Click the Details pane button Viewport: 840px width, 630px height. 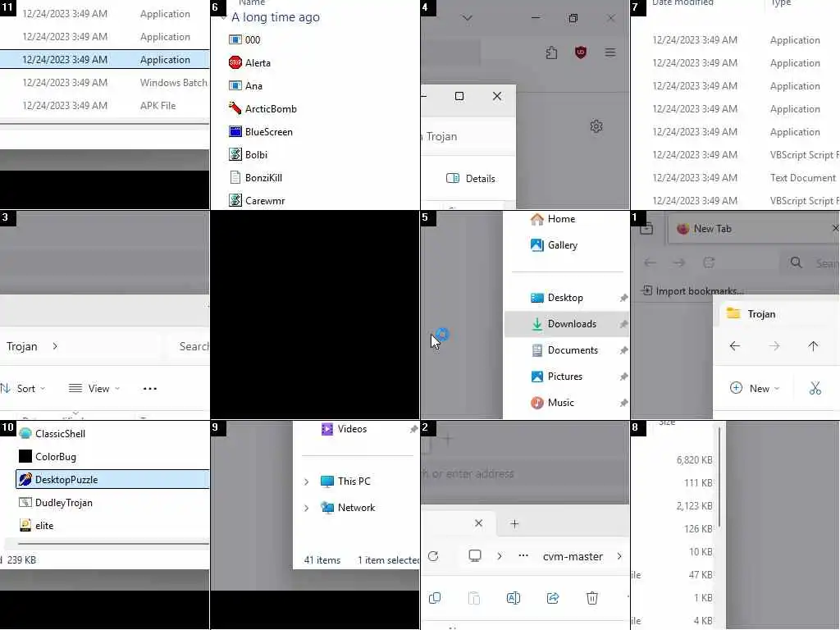point(471,178)
